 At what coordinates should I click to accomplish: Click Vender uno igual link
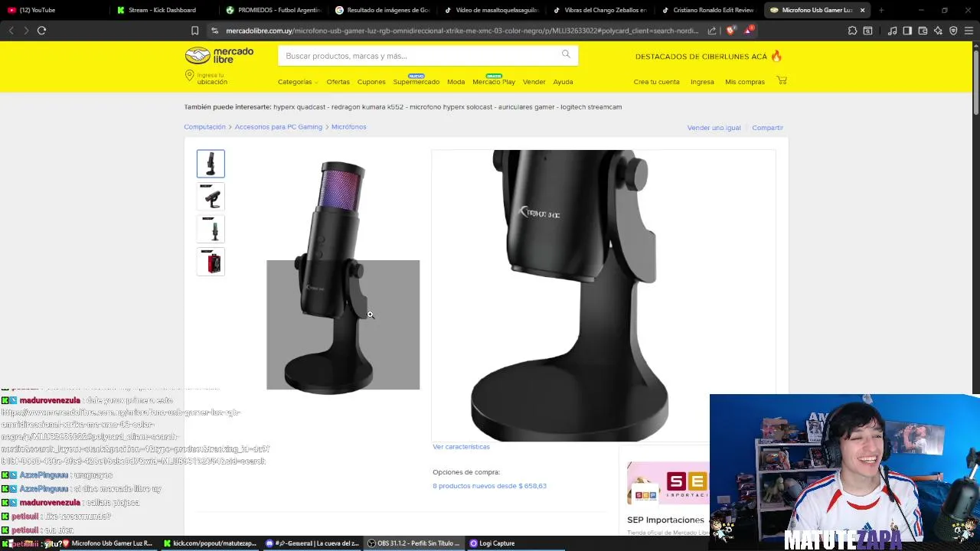[x=714, y=128]
